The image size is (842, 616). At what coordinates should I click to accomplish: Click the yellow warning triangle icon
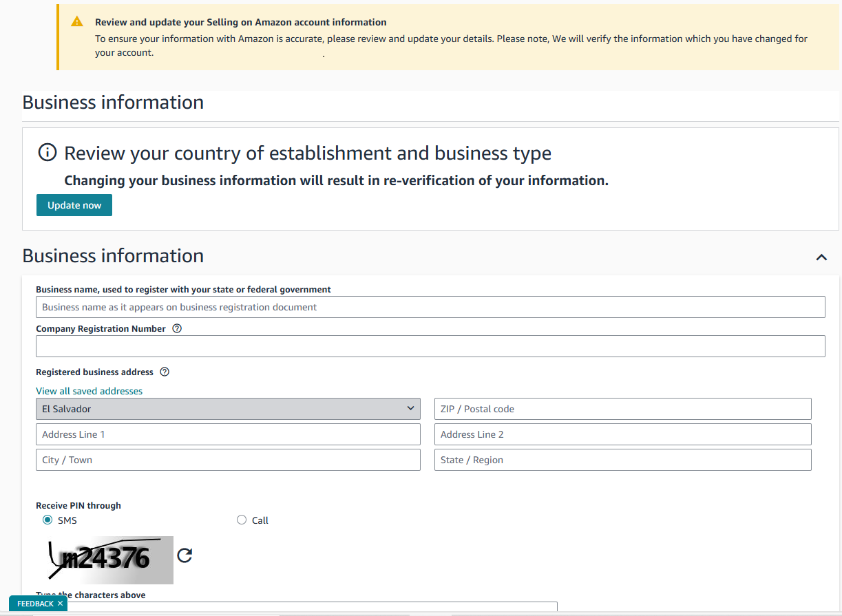point(77,22)
